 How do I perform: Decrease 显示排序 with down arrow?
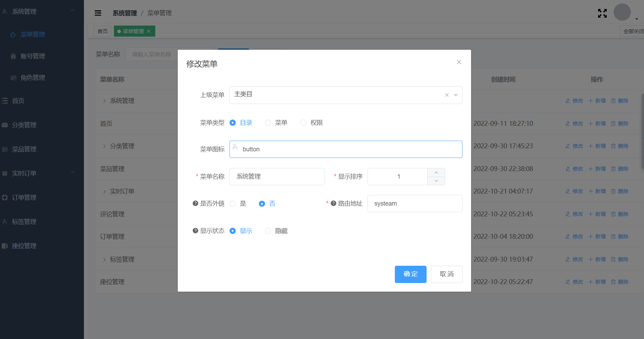pos(436,181)
